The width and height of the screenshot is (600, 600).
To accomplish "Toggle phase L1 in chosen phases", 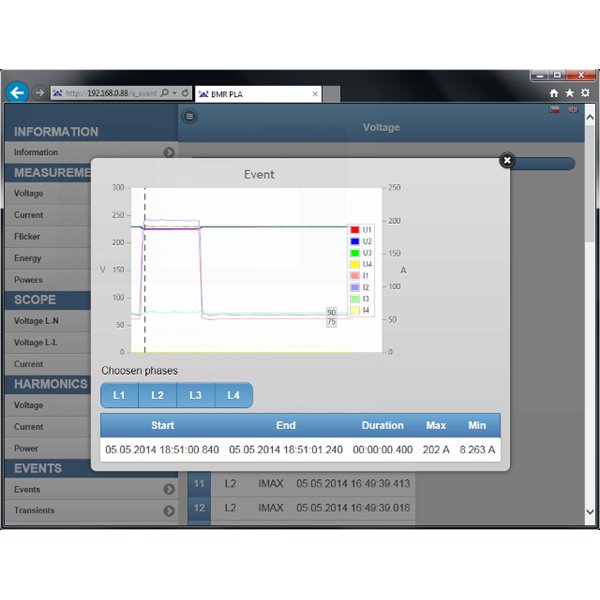I will pos(119,395).
